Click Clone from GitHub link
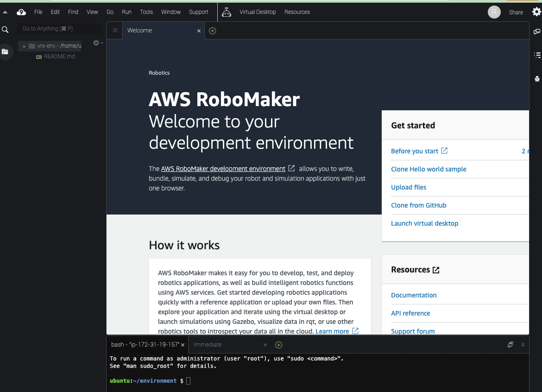The image size is (542, 392). 419,205
